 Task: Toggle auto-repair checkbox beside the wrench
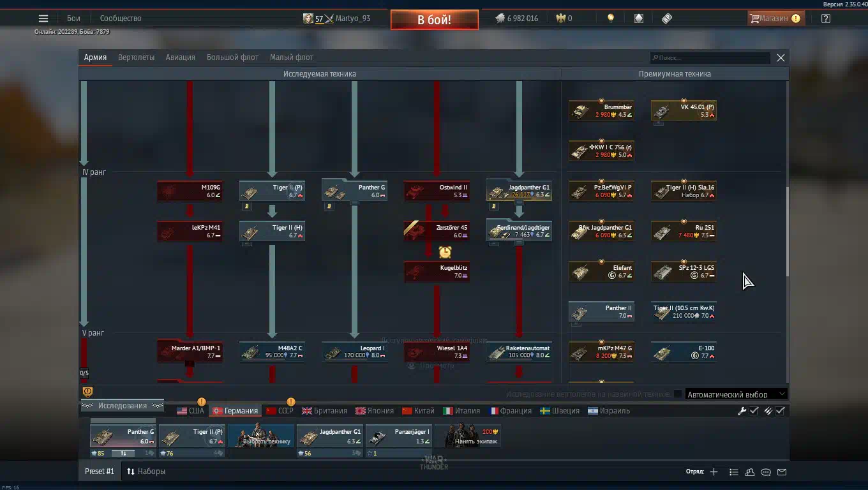(754, 411)
